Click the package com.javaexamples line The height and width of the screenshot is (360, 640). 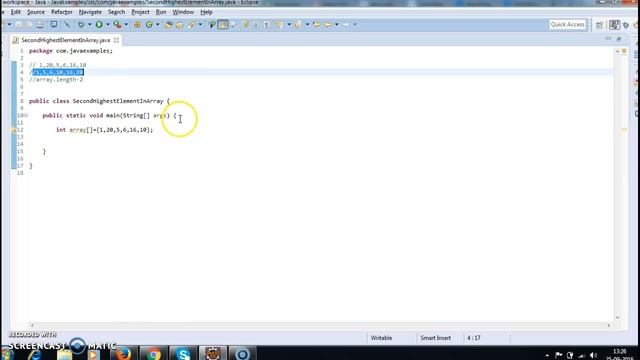click(71, 51)
